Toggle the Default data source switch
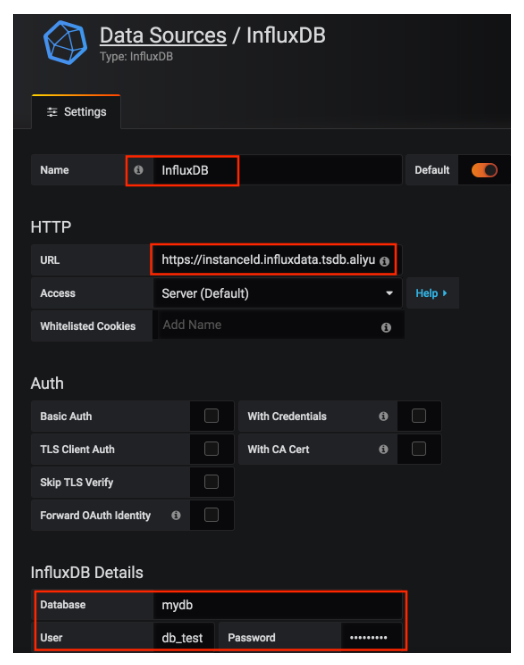 coord(484,170)
